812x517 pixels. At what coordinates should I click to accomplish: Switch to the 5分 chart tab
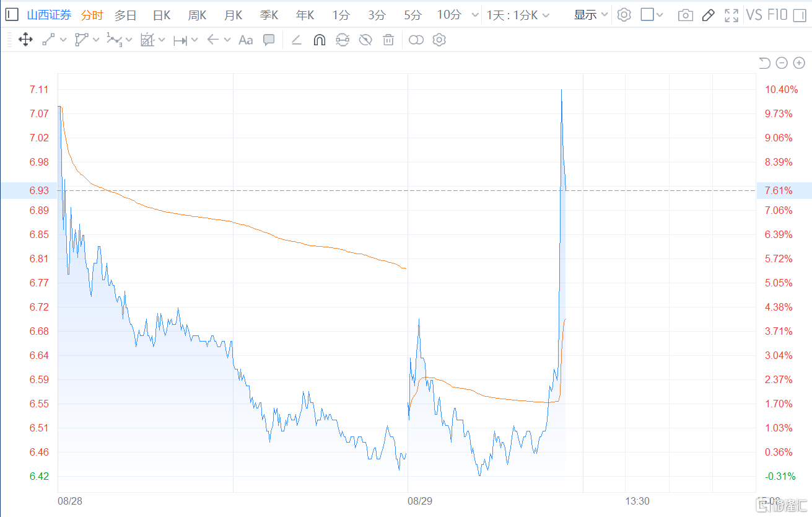[x=413, y=15]
